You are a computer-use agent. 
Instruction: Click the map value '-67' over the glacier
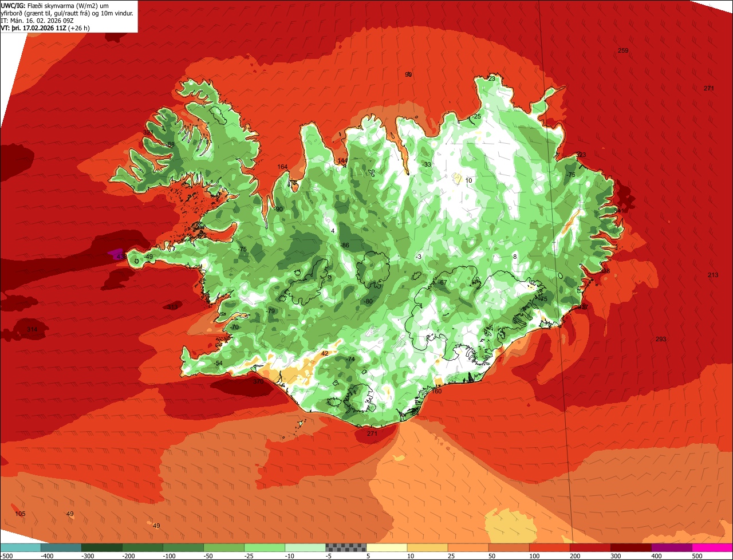442,282
